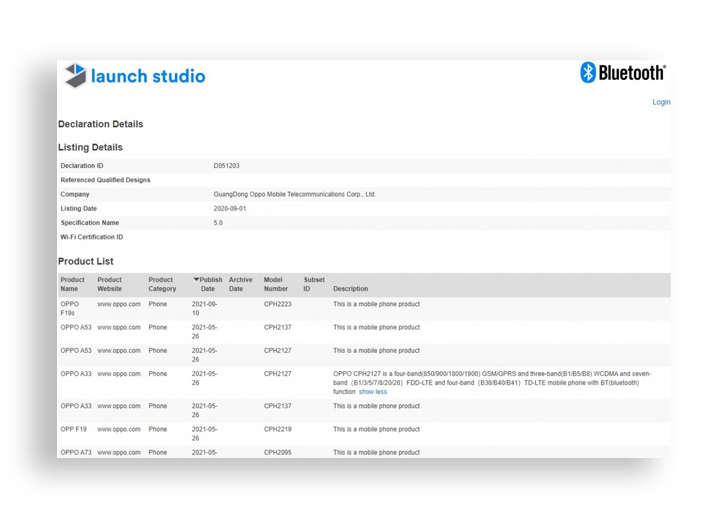Click the 'Listing Date' label
Image resolution: width=728 pixels, height=518 pixels.
[78, 209]
